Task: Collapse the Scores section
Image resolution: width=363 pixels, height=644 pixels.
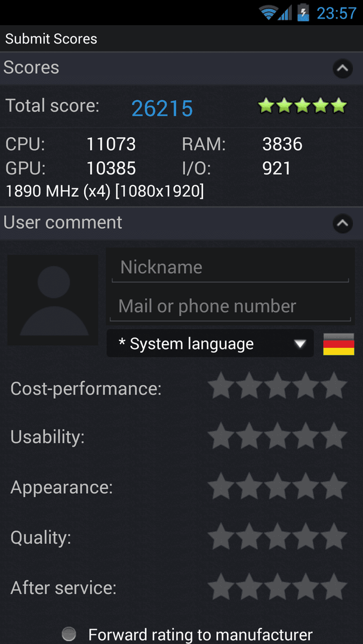Action: [x=343, y=69]
